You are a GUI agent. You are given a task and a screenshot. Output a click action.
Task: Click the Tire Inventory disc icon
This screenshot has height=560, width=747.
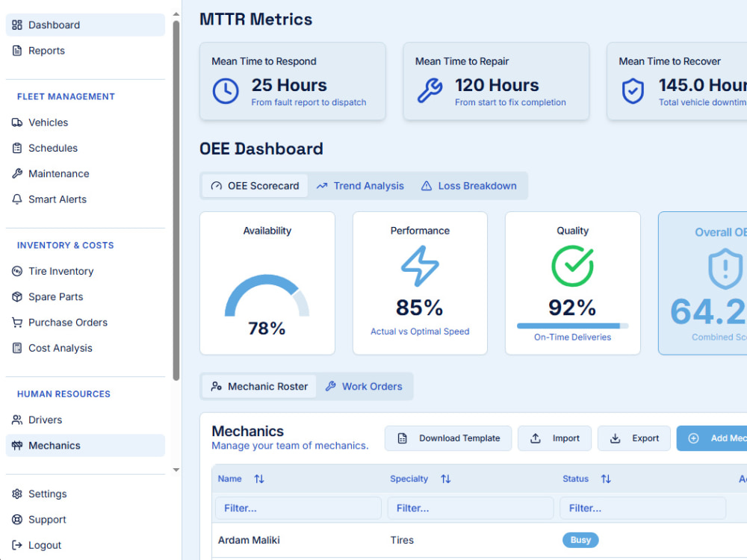[x=17, y=272]
